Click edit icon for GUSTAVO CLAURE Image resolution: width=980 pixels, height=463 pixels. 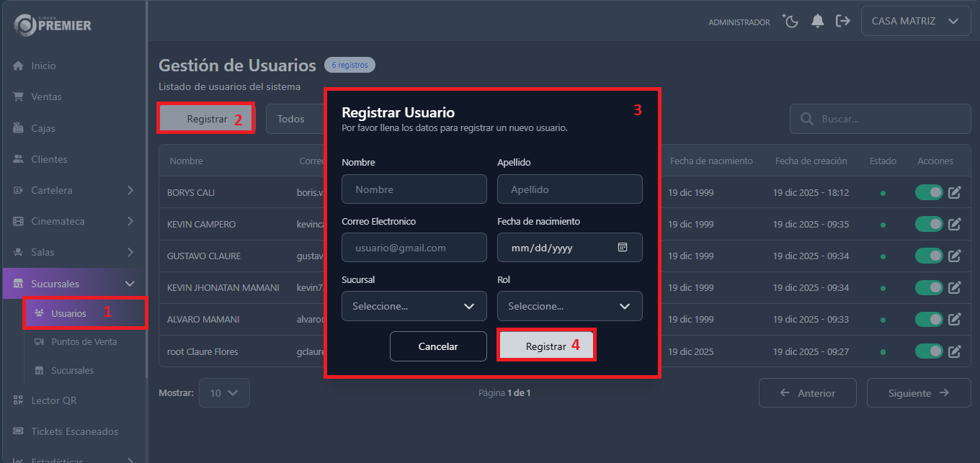[954, 256]
